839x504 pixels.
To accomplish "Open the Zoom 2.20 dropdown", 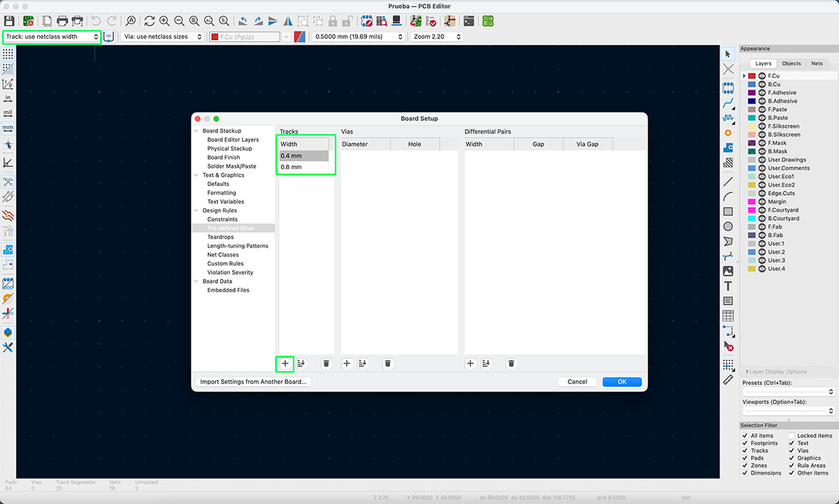I will pos(436,36).
